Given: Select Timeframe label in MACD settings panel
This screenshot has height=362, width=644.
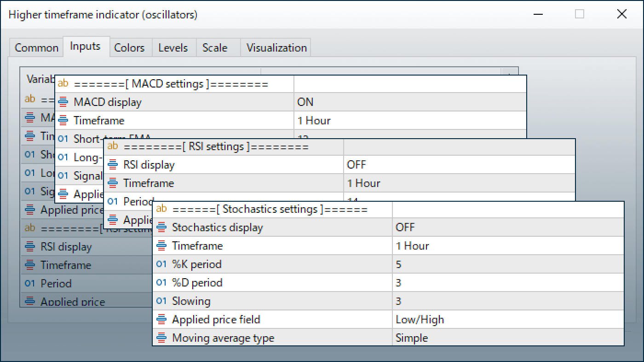Looking at the screenshot, I should click(x=99, y=121).
